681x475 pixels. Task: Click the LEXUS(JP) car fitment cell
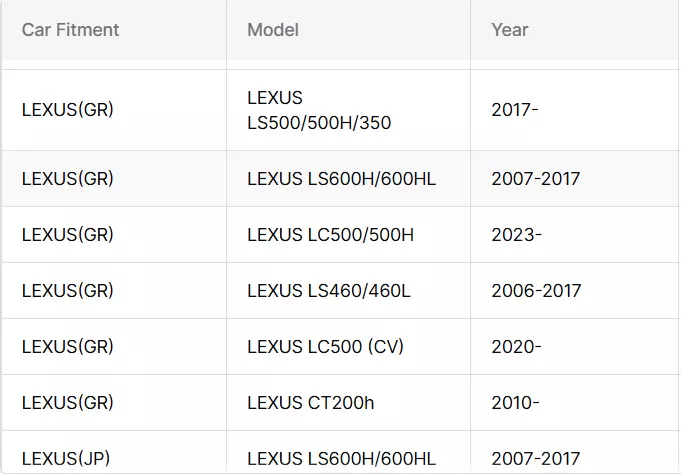pyautogui.click(x=66, y=459)
